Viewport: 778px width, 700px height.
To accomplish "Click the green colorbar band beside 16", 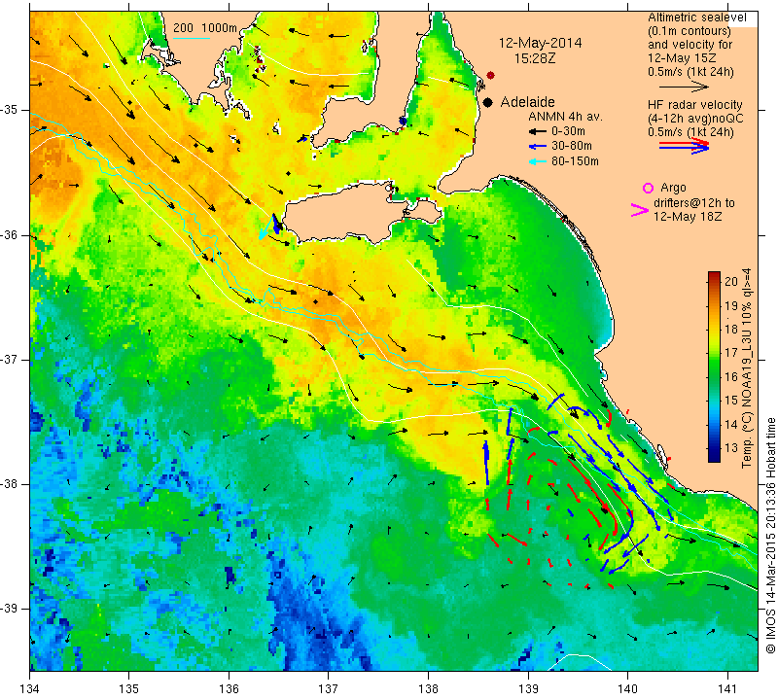I will (714, 377).
